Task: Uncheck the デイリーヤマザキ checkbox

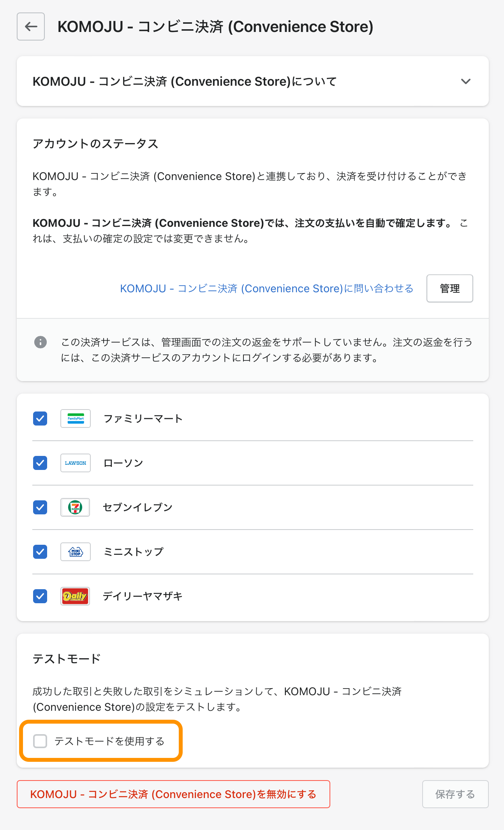Action: pyautogui.click(x=40, y=596)
